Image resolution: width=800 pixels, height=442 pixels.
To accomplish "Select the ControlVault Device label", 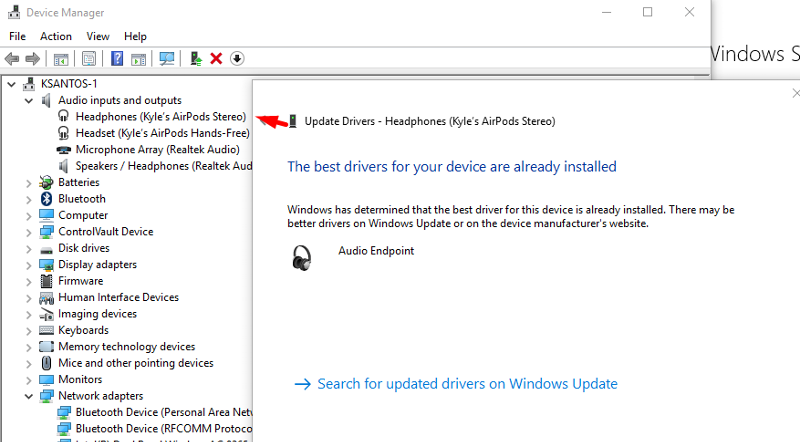I will click(x=106, y=232).
